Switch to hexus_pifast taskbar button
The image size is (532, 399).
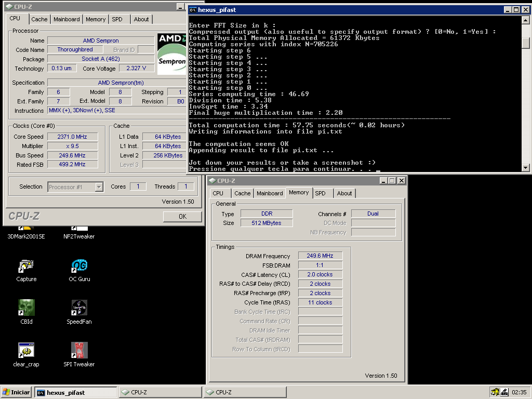pos(76,393)
